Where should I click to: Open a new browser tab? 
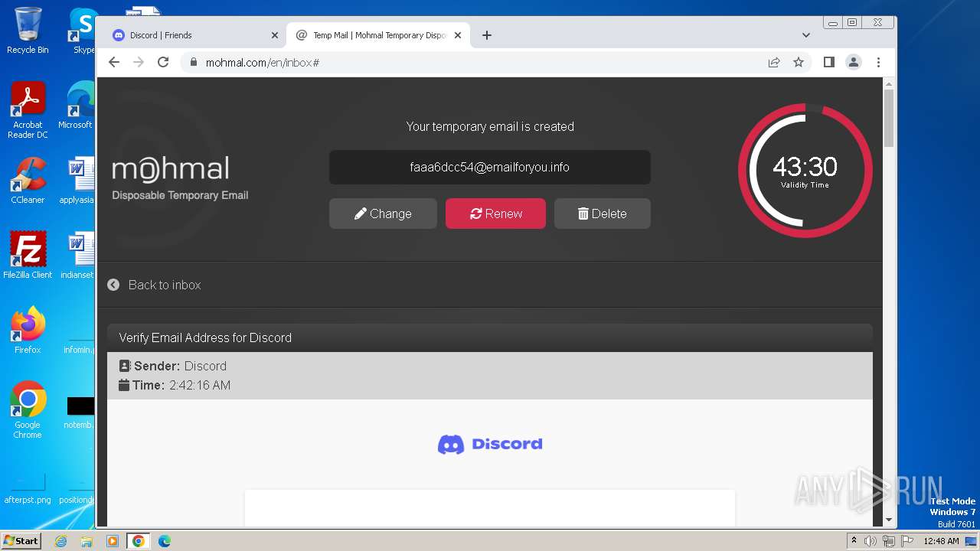tap(487, 35)
